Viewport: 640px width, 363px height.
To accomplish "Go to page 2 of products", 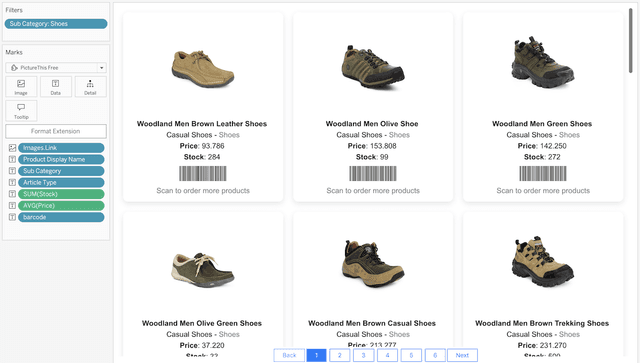I will point(340,355).
